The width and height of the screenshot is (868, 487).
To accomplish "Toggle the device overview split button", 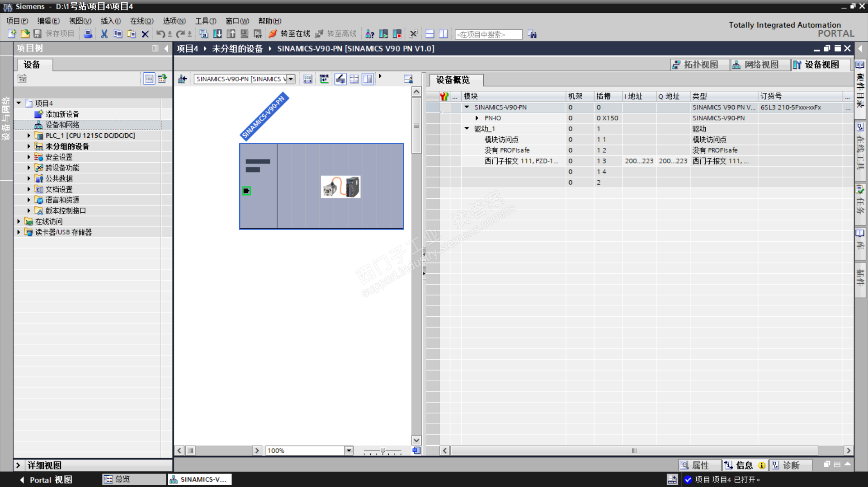I will point(368,79).
